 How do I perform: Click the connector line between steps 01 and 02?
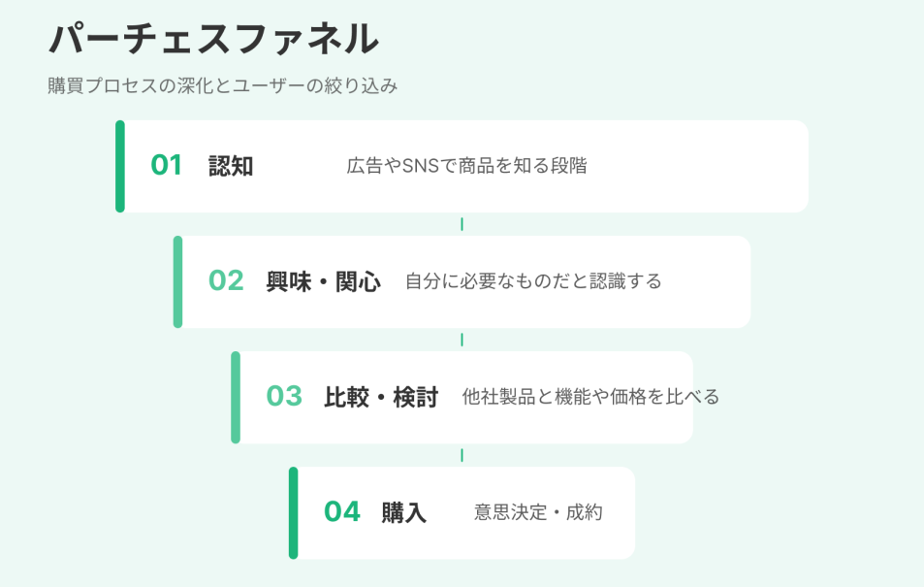[462, 224]
